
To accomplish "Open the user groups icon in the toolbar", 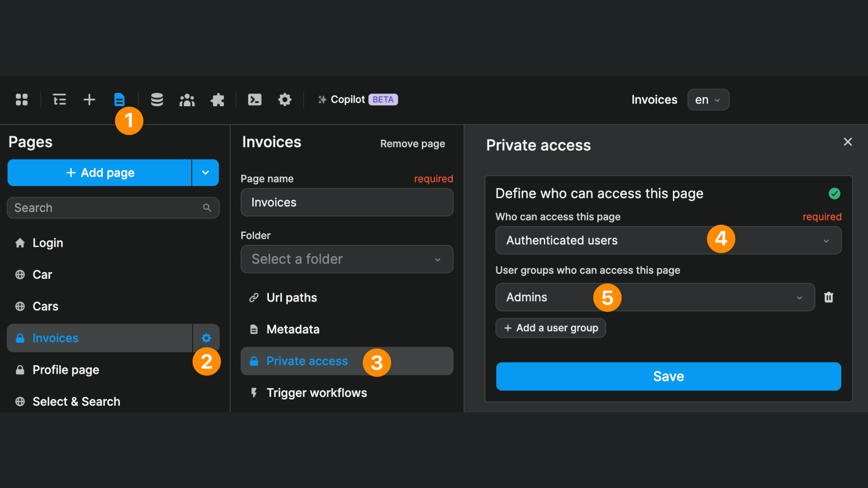I will [x=187, y=99].
